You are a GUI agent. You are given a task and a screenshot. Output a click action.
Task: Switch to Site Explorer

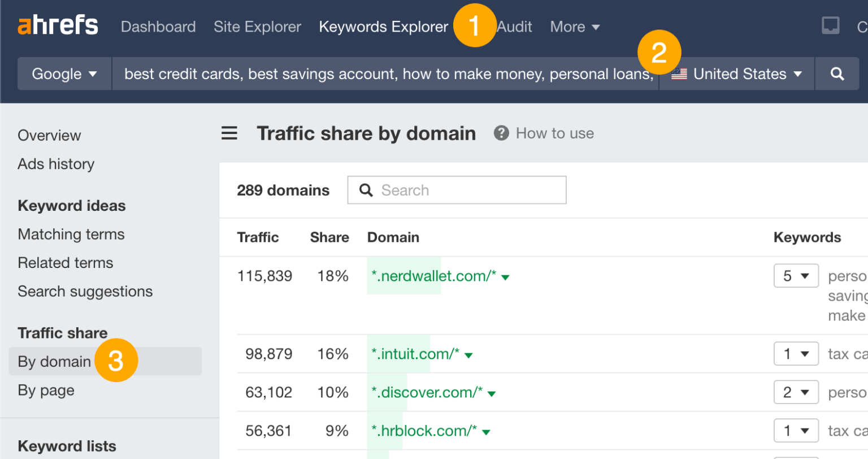click(257, 27)
